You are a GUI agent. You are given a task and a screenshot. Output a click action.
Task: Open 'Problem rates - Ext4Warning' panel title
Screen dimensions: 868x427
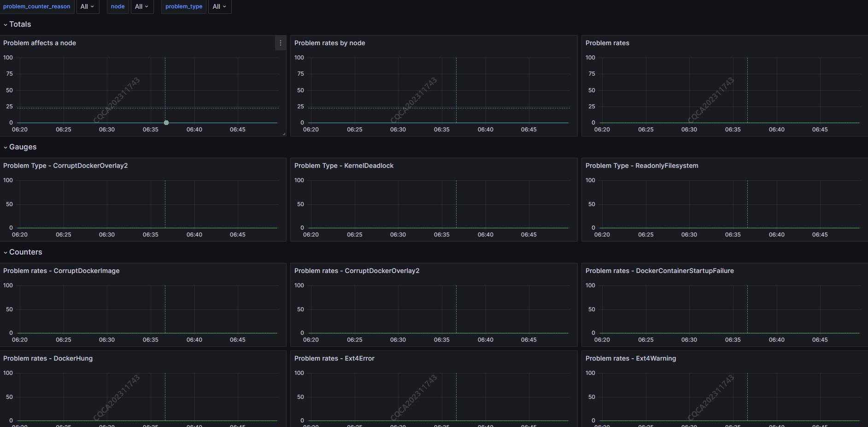coord(631,358)
